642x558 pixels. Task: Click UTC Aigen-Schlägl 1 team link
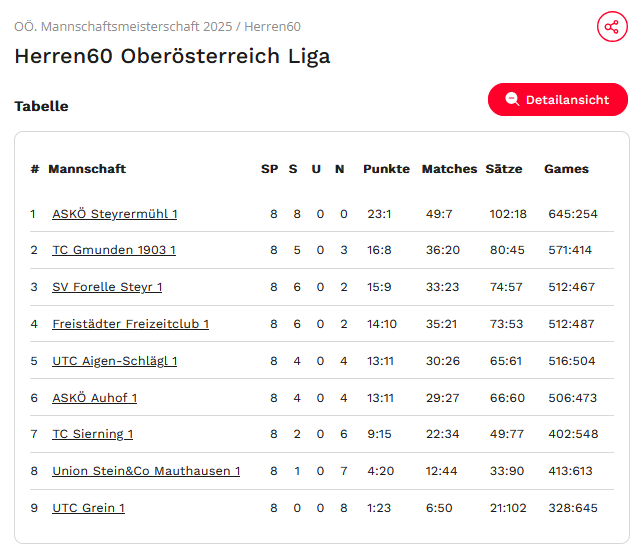[115, 361]
